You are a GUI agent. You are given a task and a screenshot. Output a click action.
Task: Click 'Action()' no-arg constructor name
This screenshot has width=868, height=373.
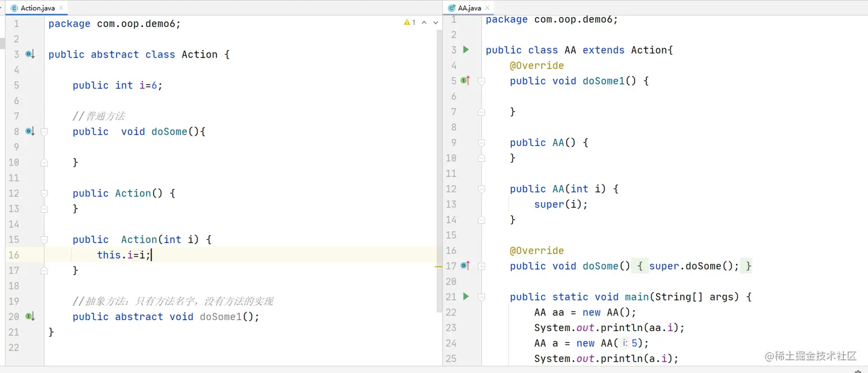139,193
